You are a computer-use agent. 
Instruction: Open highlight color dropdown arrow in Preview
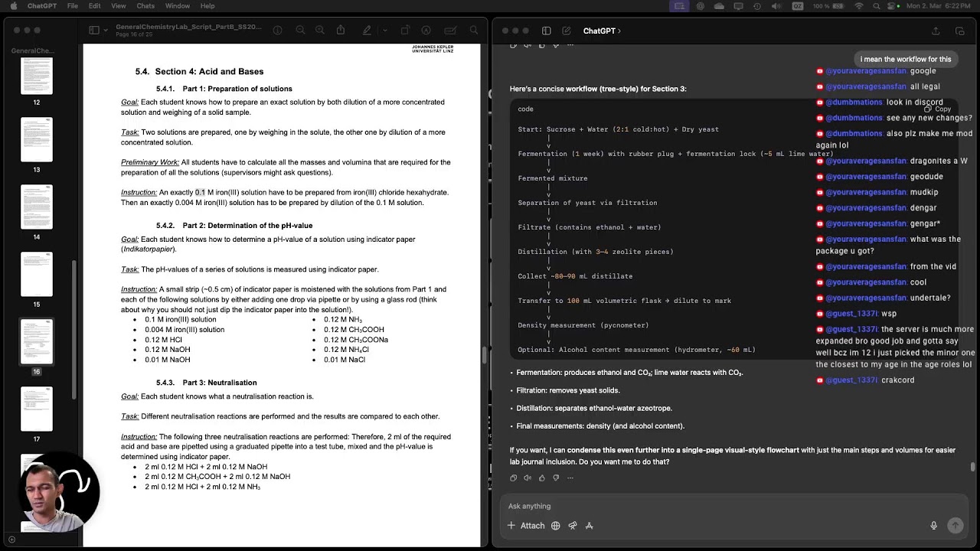tap(384, 31)
